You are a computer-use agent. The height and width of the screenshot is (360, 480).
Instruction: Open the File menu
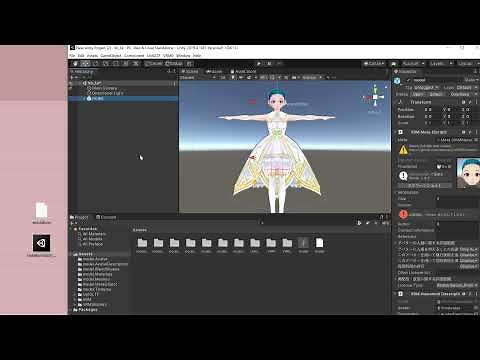click(x=72, y=56)
